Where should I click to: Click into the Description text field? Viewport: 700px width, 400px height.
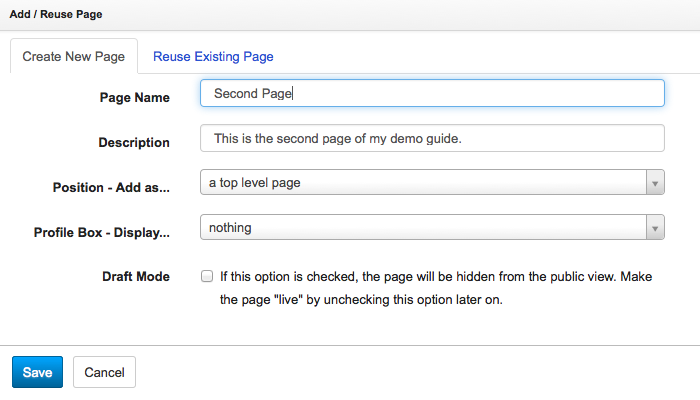point(432,138)
